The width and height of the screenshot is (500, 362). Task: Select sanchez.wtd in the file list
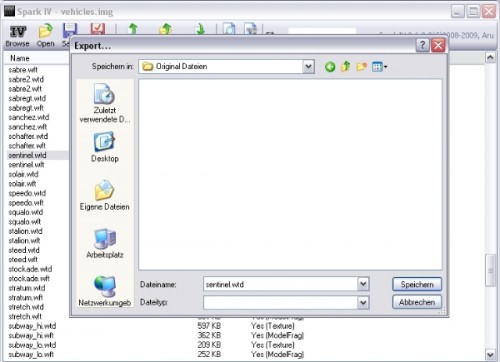coord(29,117)
